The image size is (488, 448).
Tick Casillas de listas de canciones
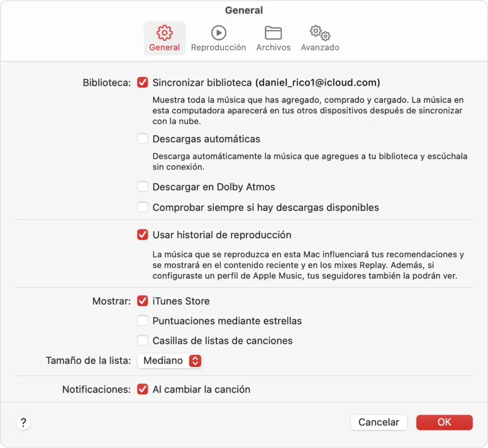142,341
